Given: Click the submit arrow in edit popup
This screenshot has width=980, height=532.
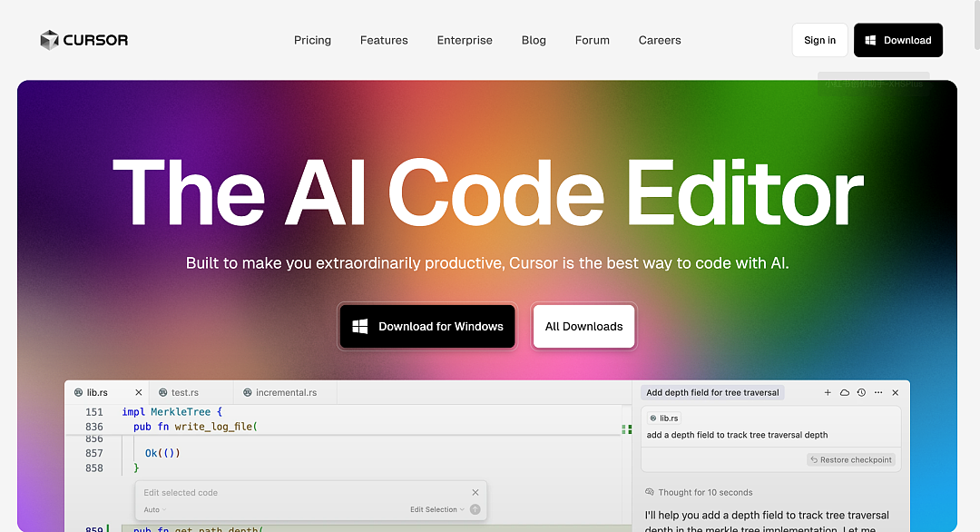Looking at the screenshot, I should coord(475,509).
